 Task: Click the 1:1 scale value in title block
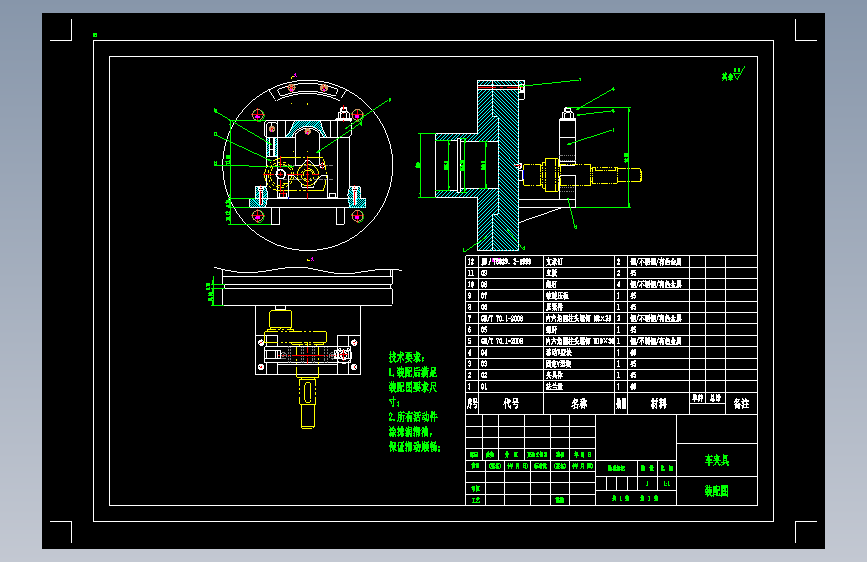[x=667, y=483]
